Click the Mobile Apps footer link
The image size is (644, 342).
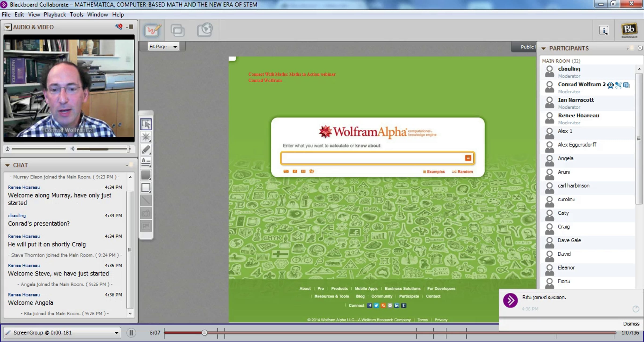(x=366, y=288)
